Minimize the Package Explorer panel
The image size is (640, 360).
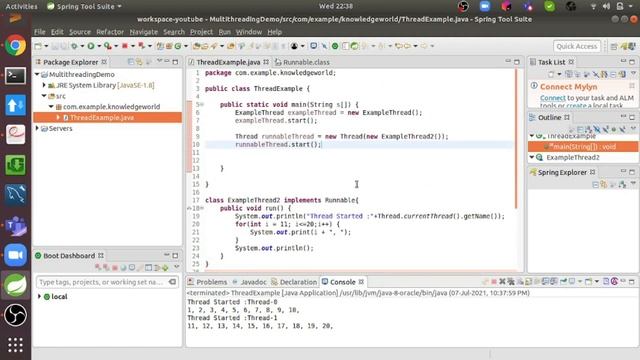point(167,62)
